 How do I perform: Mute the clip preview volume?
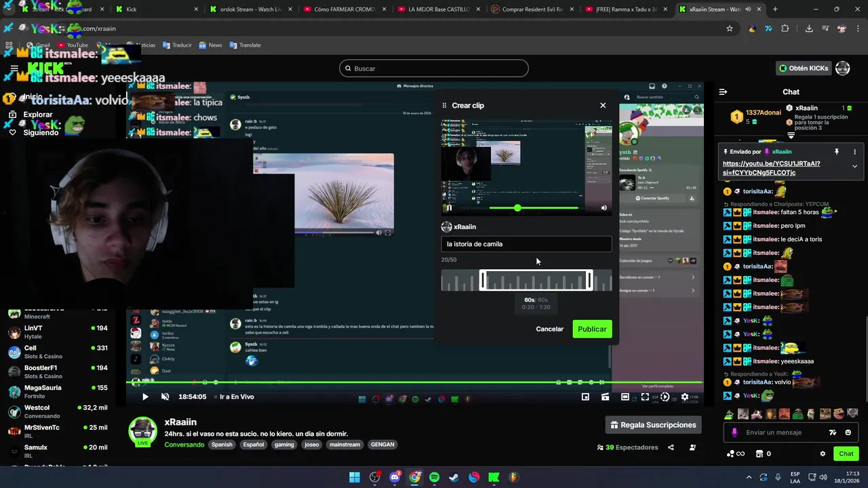tap(604, 208)
